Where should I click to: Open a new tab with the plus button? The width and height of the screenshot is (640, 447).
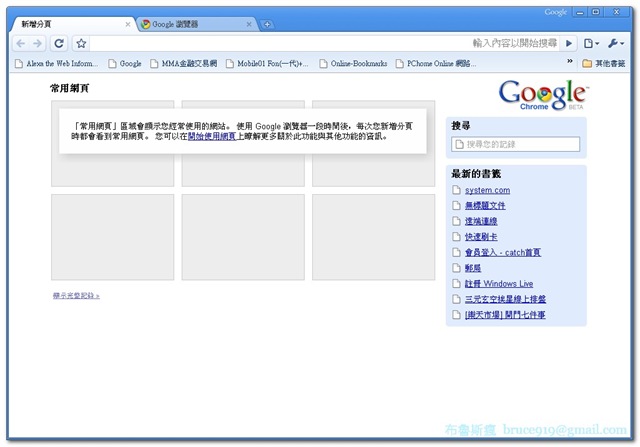coord(267,24)
